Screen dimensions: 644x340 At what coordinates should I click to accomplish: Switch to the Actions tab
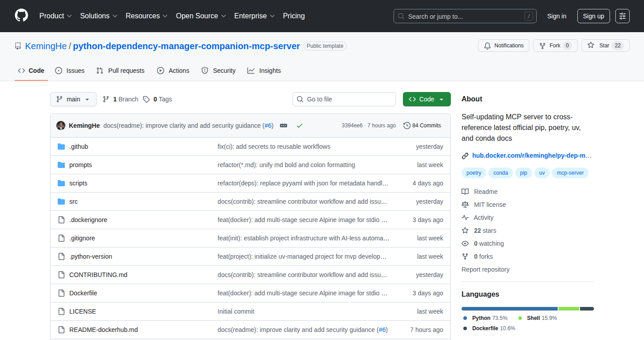[173, 71]
